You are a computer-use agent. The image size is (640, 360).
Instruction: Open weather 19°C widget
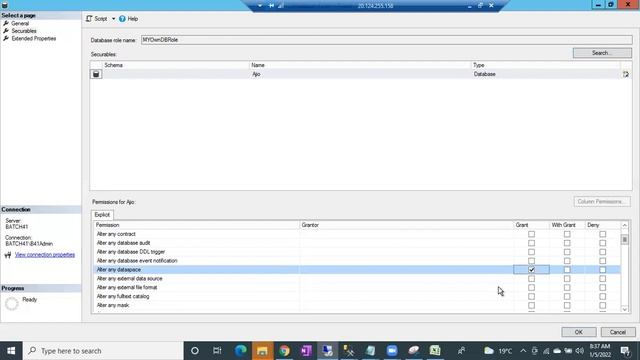pos(498,351)
